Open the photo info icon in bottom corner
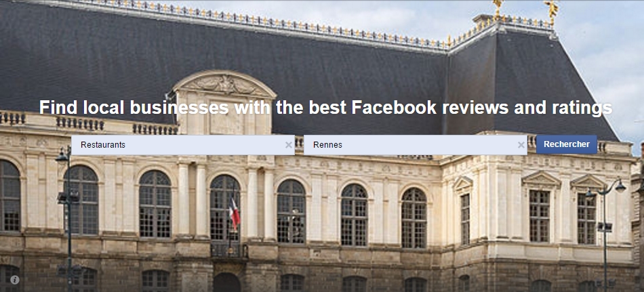 [x=15, y=280]
